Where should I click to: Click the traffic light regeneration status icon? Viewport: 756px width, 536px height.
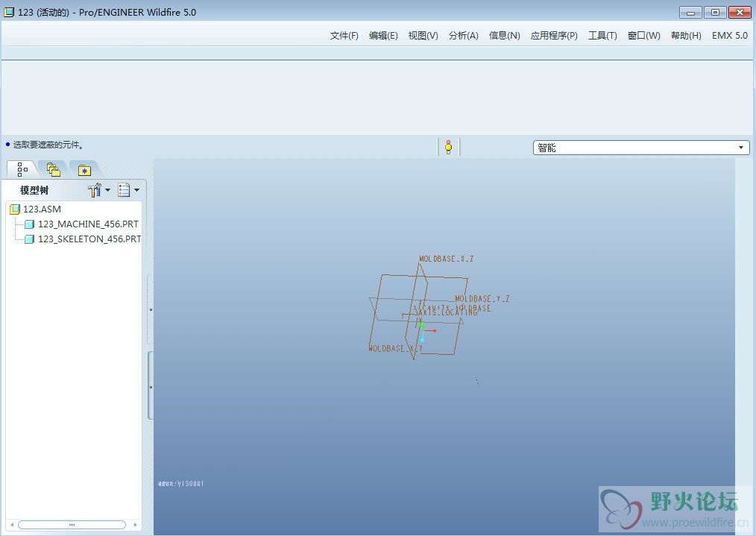pyautogui.click(x=448, y=147)
